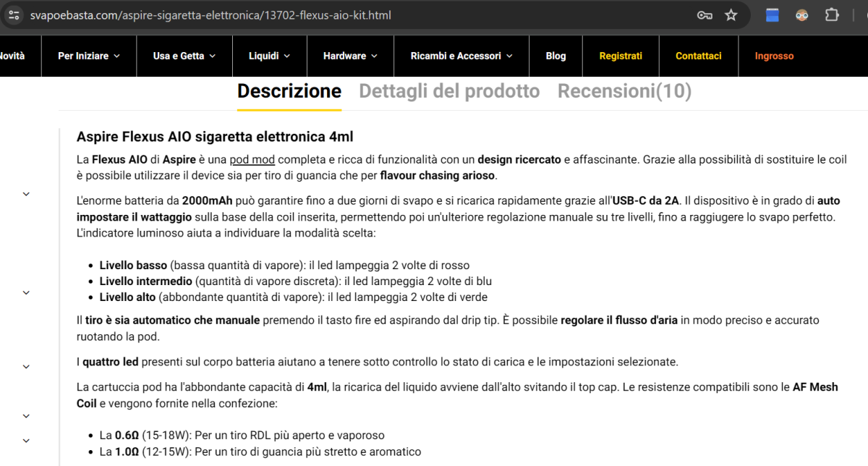Open the site information icon in address bar
This screenshot has width=868, height=466.
(14, 14)
